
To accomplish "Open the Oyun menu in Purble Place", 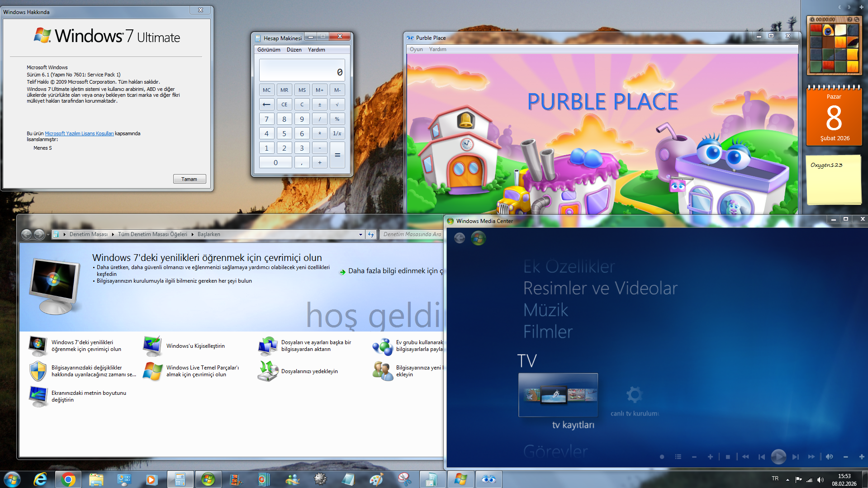I will (416, 49).
